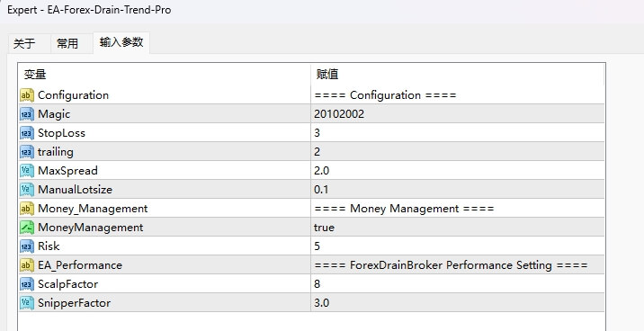Select the Magic variable name
Viewport: 644px width, 331px height.
tap(54, 114)
